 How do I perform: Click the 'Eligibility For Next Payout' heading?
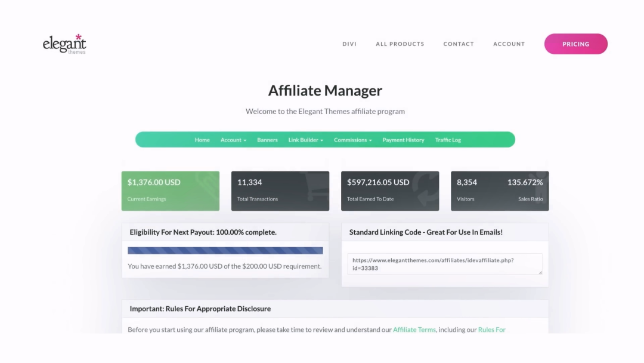point(203,232)
